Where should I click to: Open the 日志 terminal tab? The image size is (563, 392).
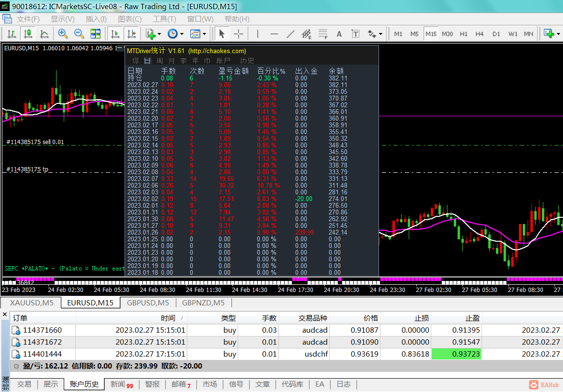tap(344, 384)
